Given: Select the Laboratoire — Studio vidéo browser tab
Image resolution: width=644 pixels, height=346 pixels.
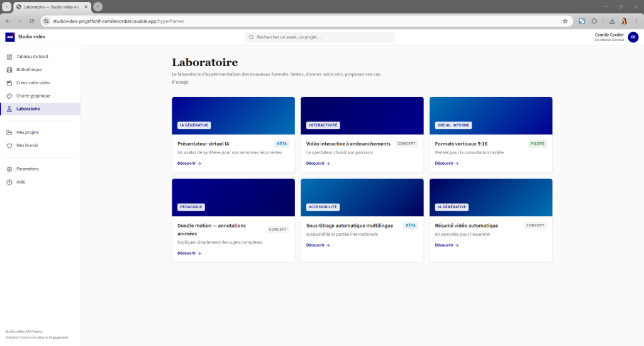Looking at the screenshot, I should pyautogui.click(x=52, y=7).
